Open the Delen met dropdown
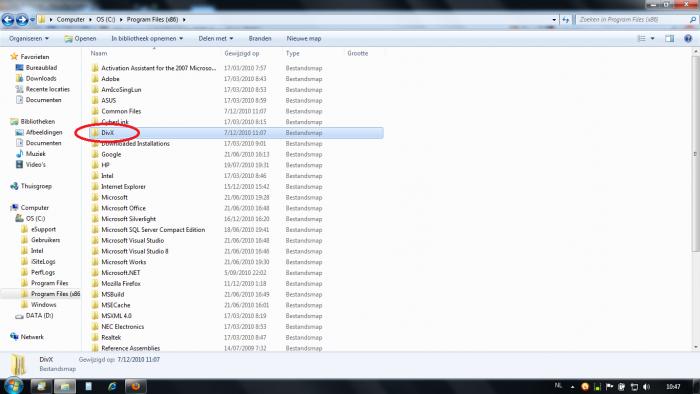 [216, 39]
